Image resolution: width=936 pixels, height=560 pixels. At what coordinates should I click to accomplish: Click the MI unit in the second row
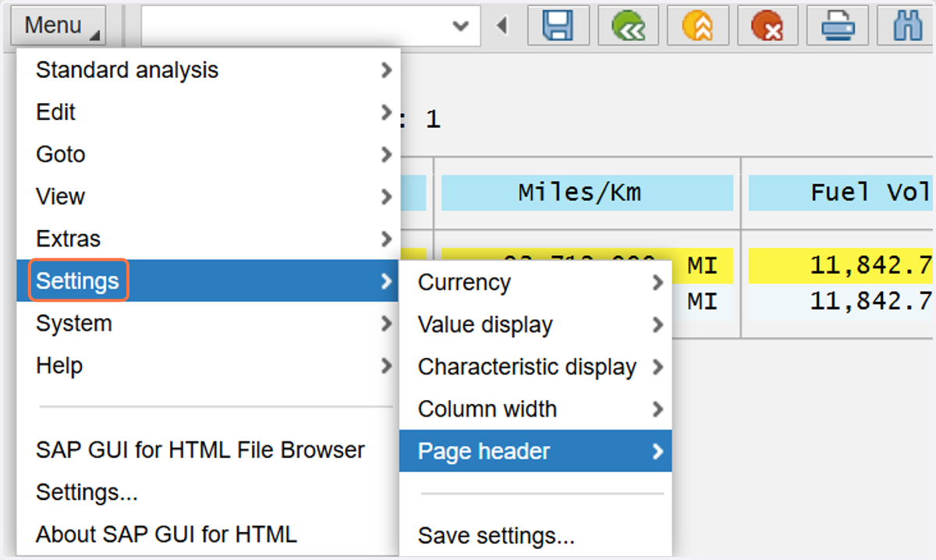(x=702, y=301)
